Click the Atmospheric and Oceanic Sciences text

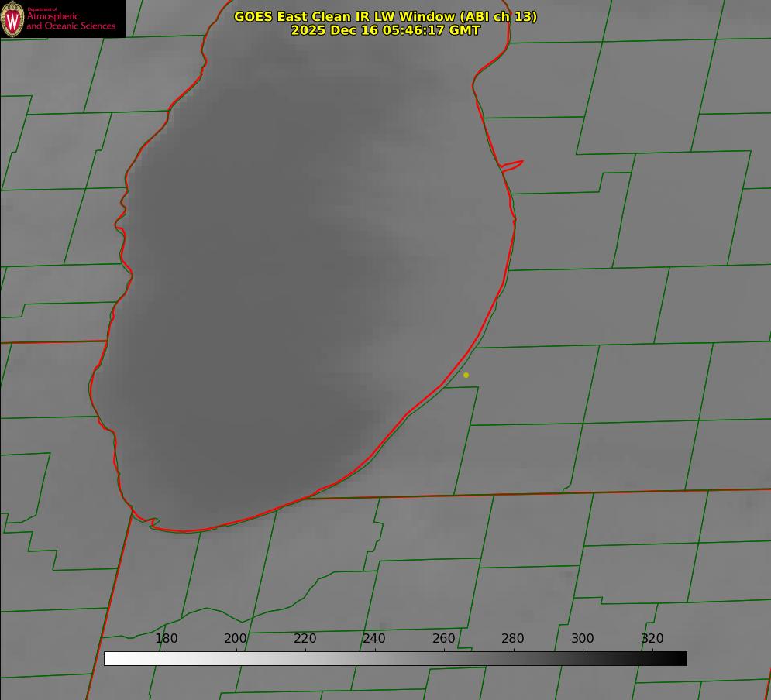point(71,21)
